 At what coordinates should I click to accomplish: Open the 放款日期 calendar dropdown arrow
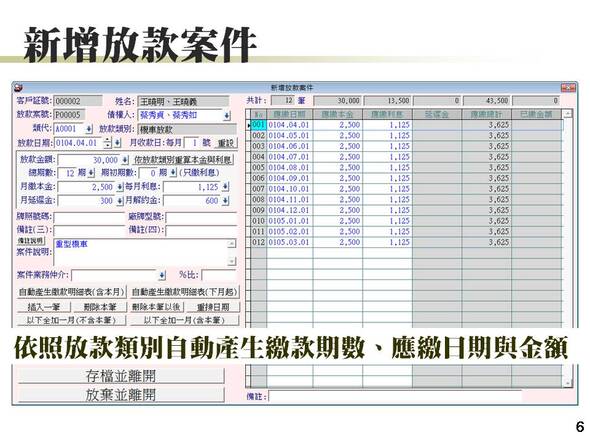coord(117,143)
